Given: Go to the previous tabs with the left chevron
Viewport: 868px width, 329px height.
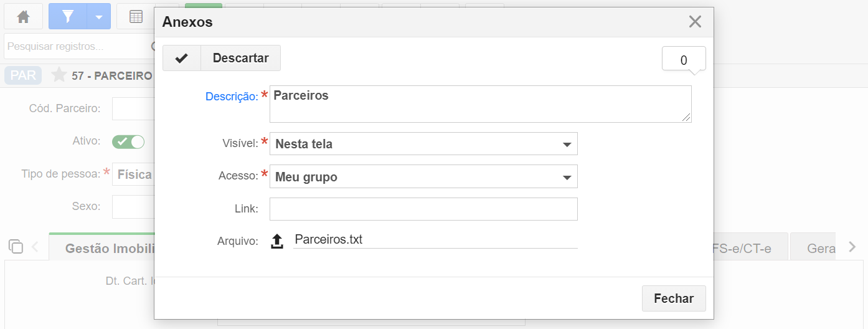Looking at the screenshot, I should click(x=35, y=247).
